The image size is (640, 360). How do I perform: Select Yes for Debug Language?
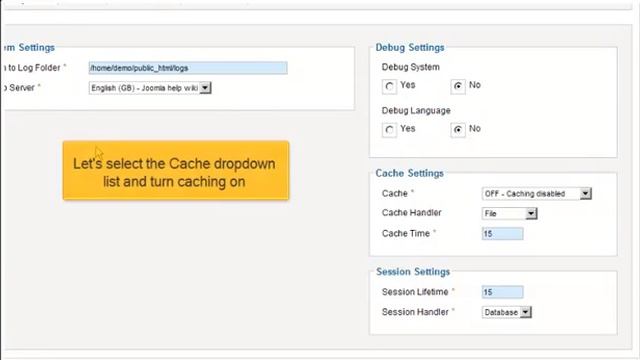389,130
